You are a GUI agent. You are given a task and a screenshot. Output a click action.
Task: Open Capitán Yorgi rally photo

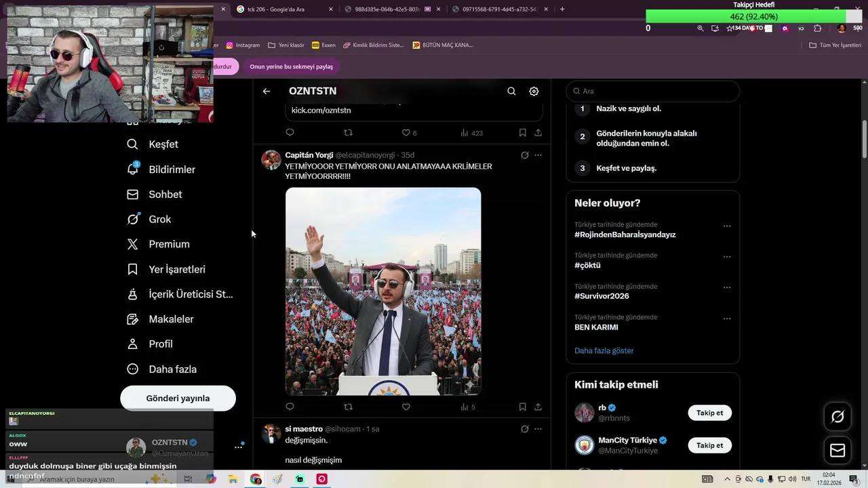tap(383, 291)
